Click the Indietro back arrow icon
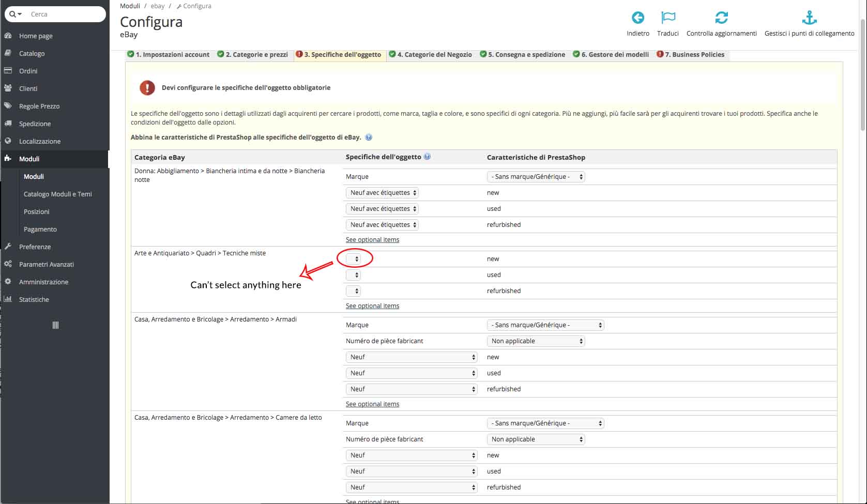Viewport: 867px width, 504px height. [638, 18]
